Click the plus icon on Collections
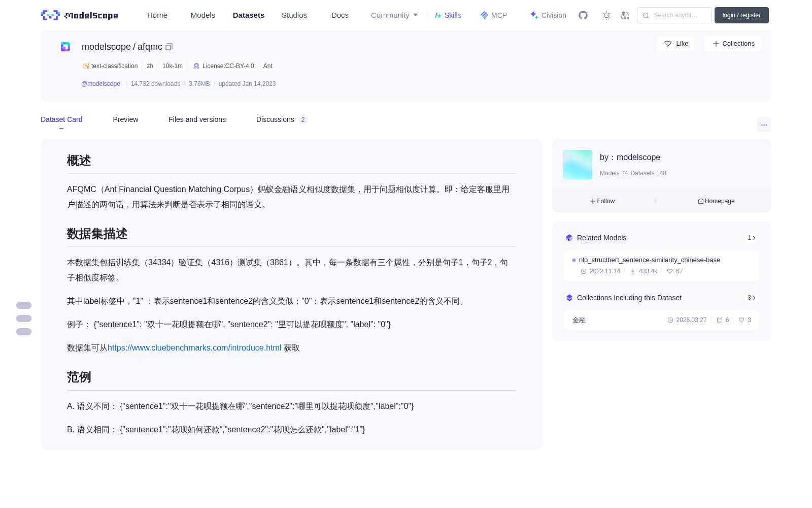Viewport: 812px width, 508px height. pyautogui.click(x=716, y=44)
